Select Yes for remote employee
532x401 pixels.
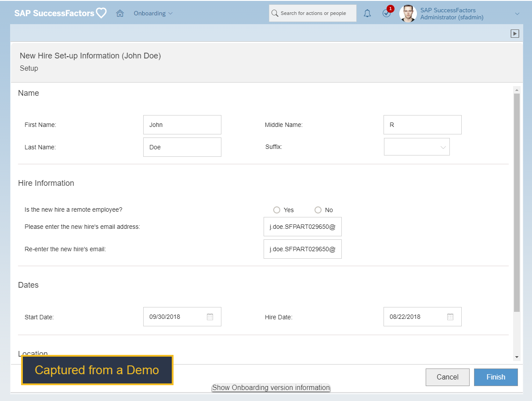point(277,210)
